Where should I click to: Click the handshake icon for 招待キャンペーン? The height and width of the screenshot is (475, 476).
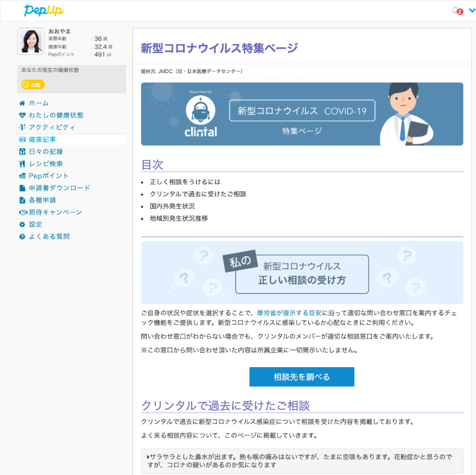coord(23,213)
